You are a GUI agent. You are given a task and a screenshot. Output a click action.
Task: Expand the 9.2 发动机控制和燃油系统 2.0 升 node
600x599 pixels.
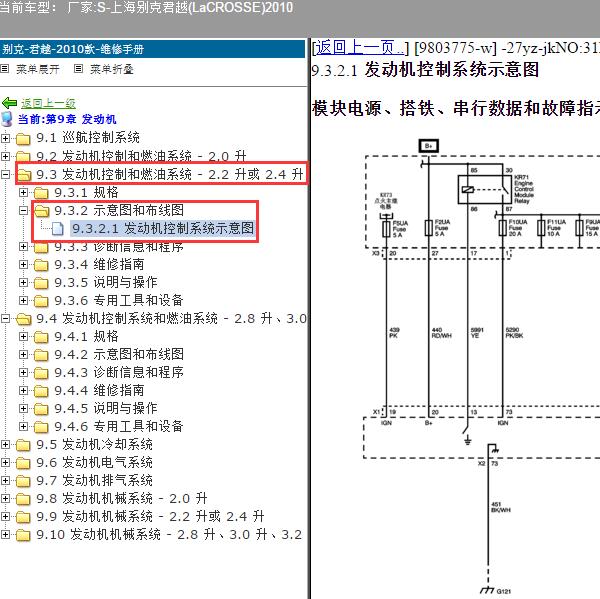[5, 156]
